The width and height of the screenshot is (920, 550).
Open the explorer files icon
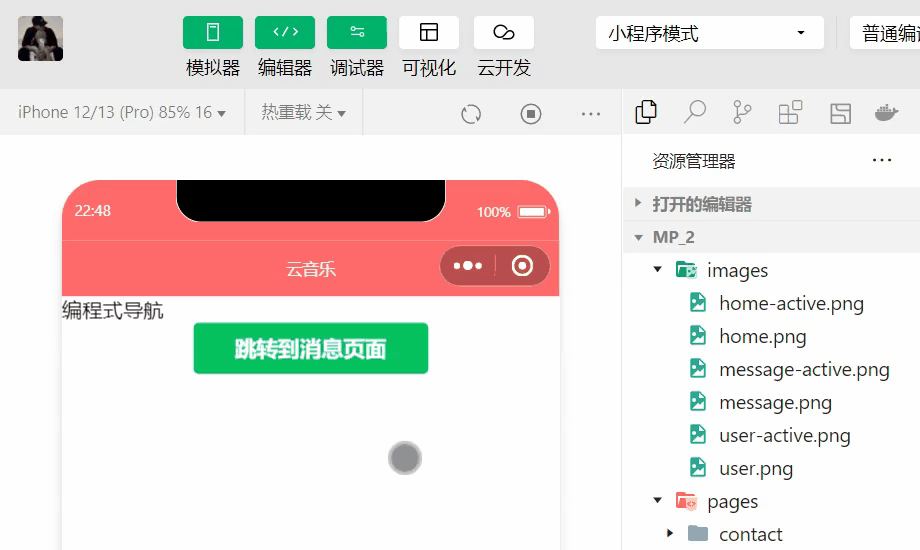(x=646, y=112)
